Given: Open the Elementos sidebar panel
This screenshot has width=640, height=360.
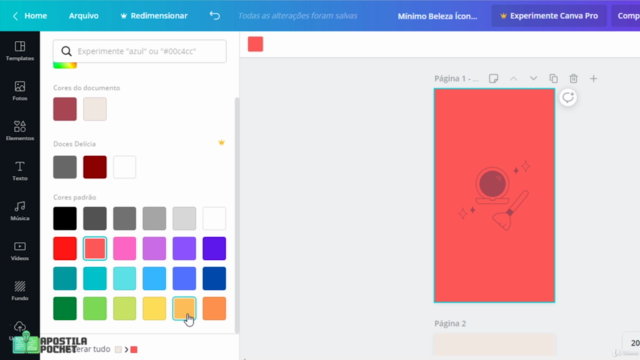Looking at the screenshot, I should point(20,131).
